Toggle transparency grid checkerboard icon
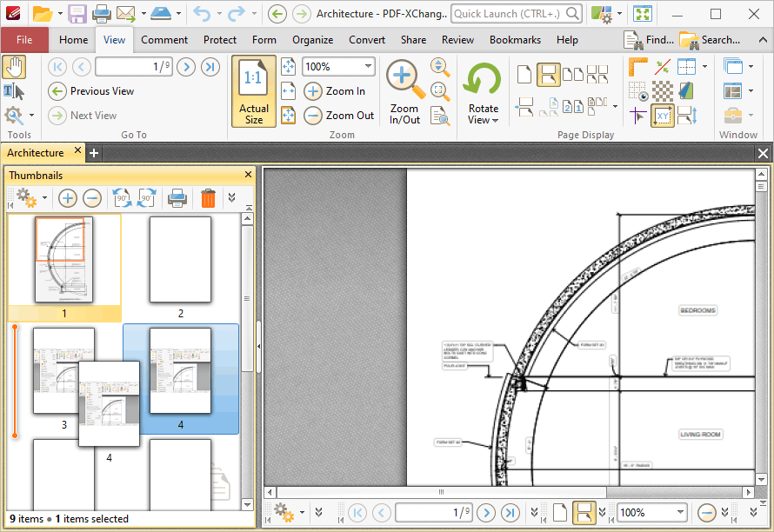 (x=663, y=91)
